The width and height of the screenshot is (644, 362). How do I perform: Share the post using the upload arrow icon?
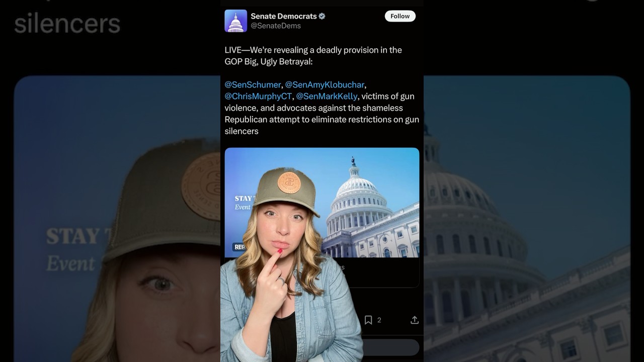point(415,320)
